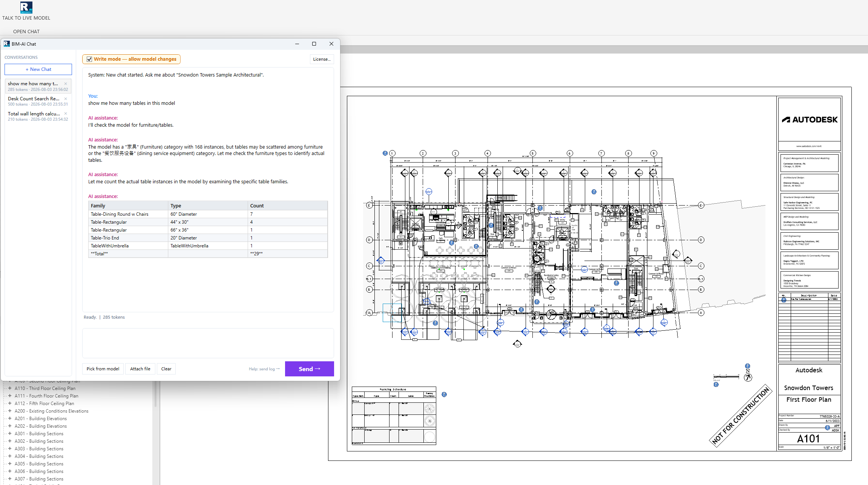Remove the 'Desk Count Search Re...' conversation
The height and width of the screenshot is (485, 868).
coord(66,99)
